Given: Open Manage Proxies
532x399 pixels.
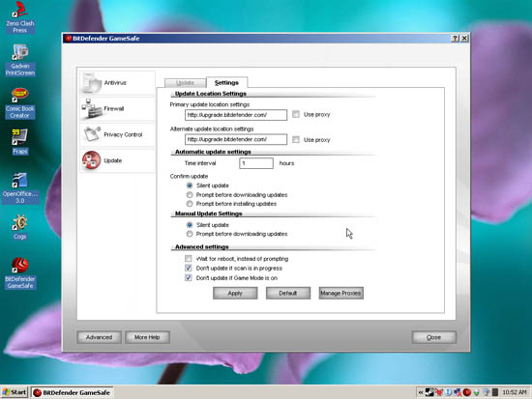Looking at the screenshot, I should (341, 294).
